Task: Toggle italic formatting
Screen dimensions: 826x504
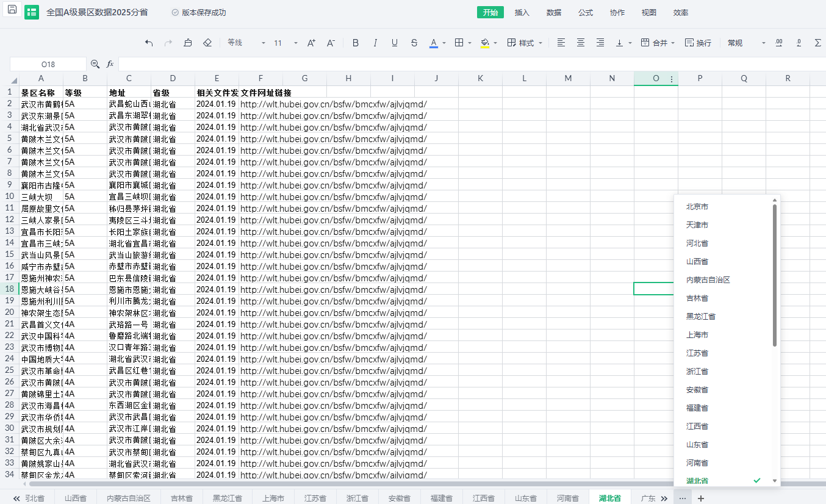Action: coord(375,43)
